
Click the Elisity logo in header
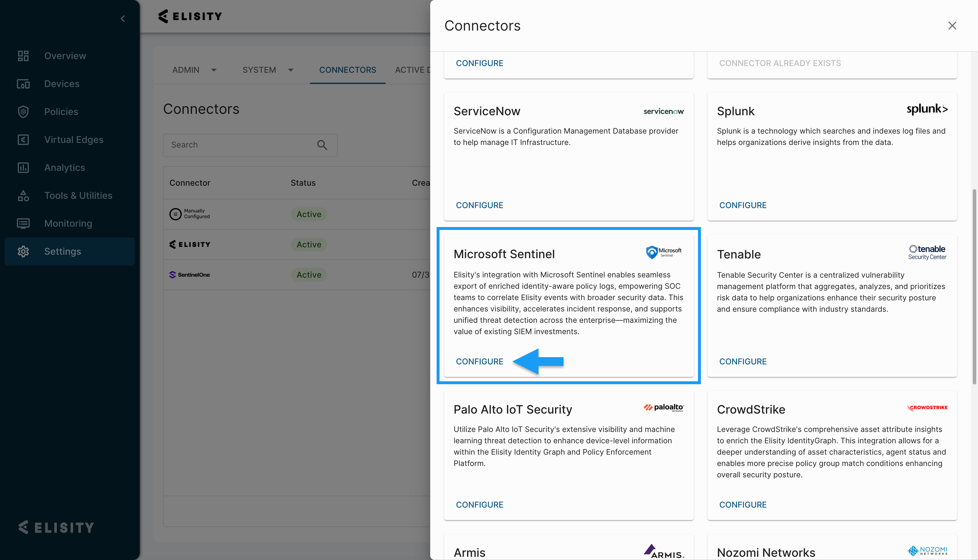(x=190, y=16)
